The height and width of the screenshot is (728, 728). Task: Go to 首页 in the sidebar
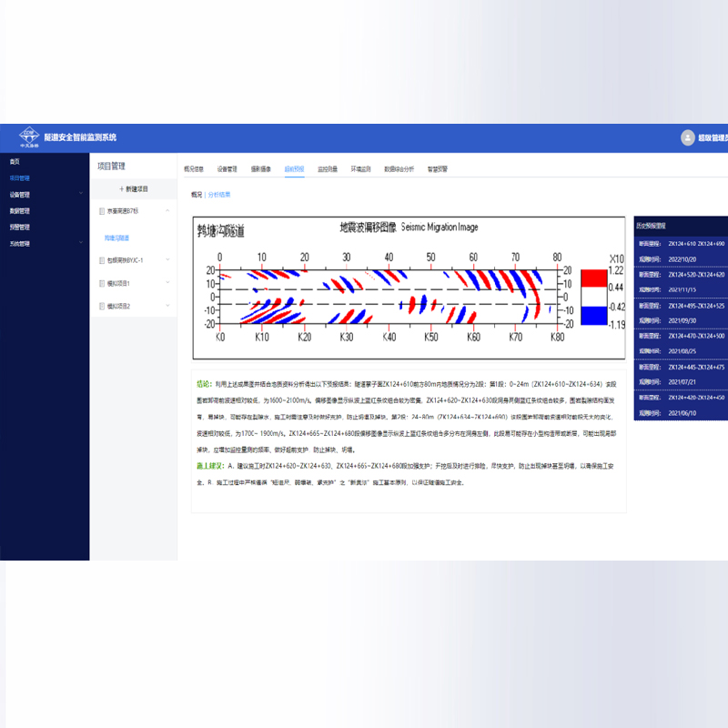(x=15, y=162)
